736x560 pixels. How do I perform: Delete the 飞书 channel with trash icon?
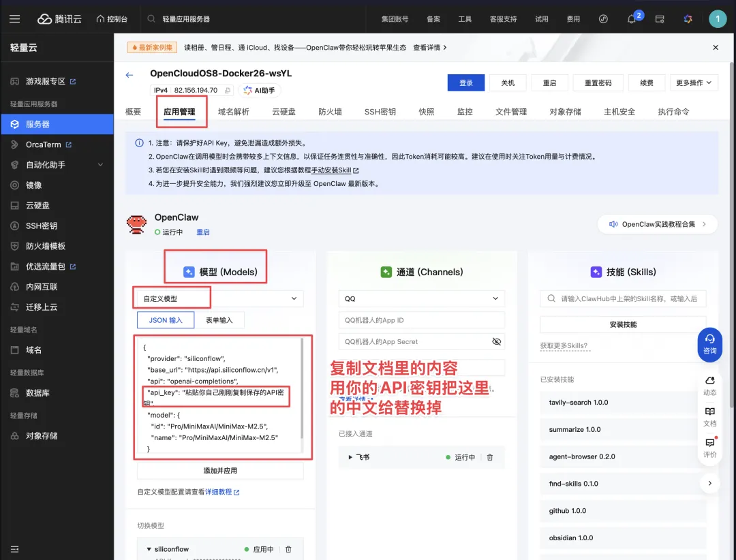489,457
